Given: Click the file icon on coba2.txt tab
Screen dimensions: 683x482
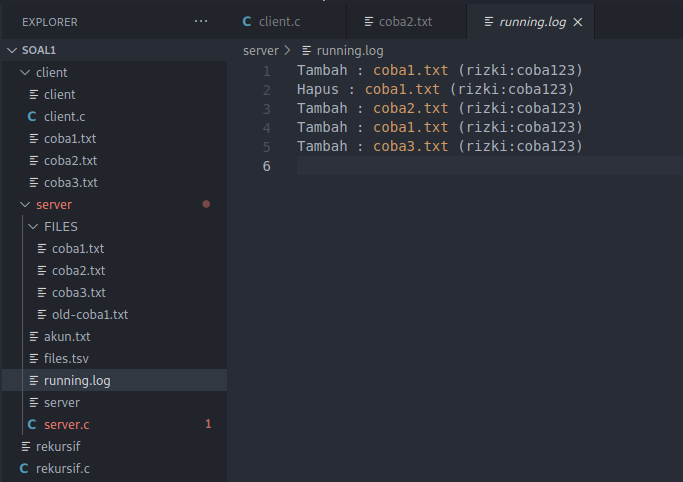Looking at the screenshot, I should [x=369, y=21].
